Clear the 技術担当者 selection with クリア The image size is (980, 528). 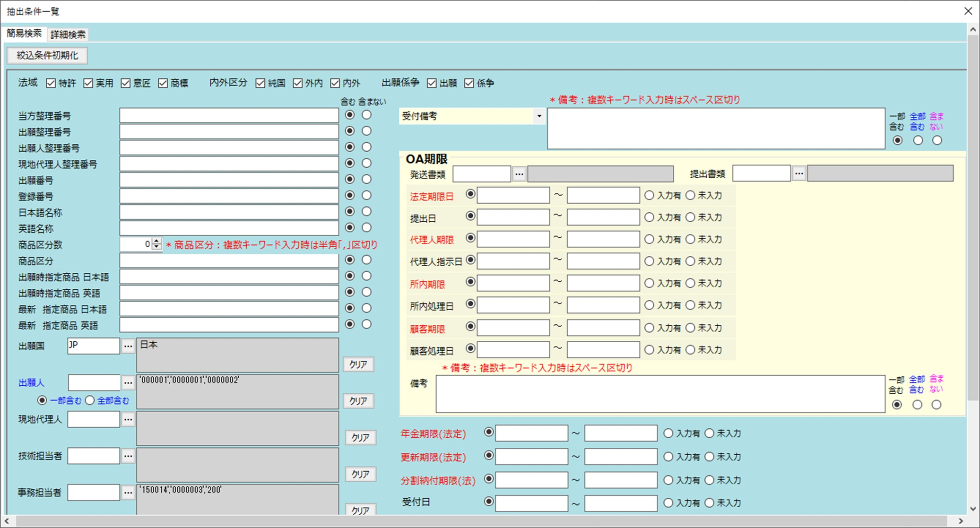pos(360,474)
